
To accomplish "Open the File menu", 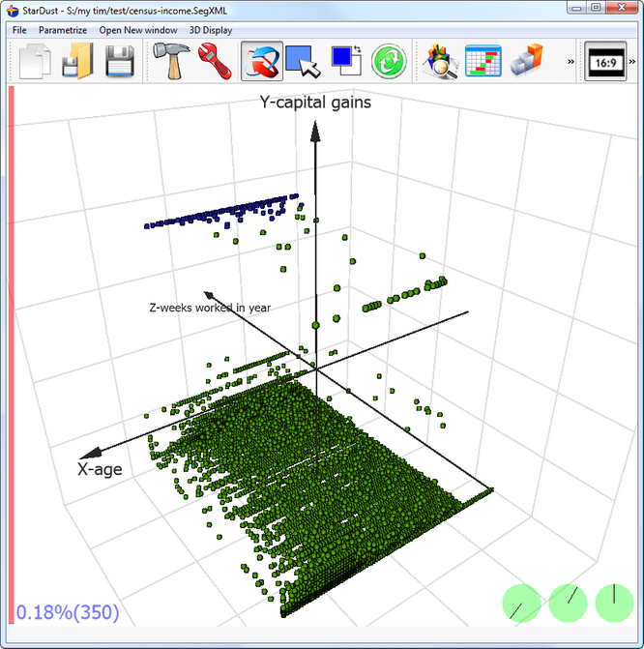I will (x=19, y=30).
